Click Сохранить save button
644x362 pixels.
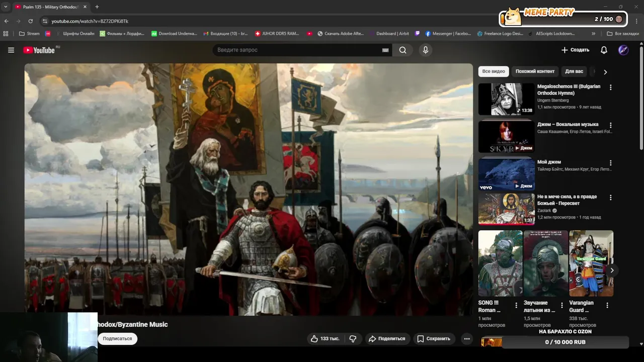click(x=434, y=339)
